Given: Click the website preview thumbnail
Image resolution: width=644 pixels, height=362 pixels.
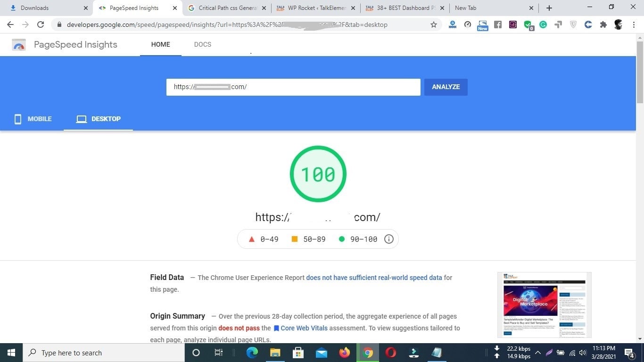Looking at the screenshot, I should coord(544,304).
